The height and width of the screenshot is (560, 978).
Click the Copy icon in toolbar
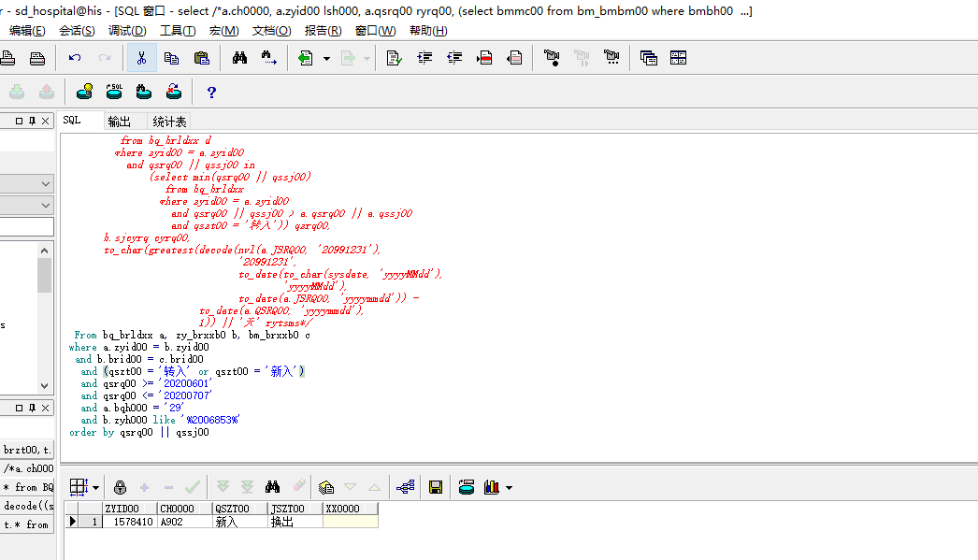coord(171,58)
